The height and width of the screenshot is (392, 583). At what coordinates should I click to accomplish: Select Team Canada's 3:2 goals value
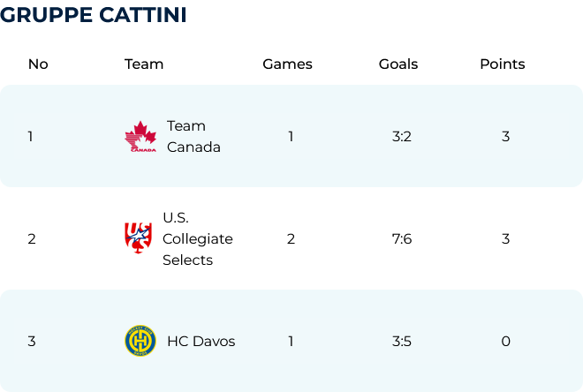(x=402, y=137)
